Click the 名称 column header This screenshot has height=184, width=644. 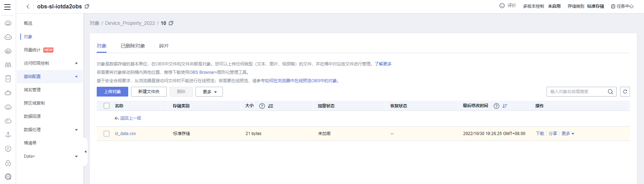click(119, 106)
